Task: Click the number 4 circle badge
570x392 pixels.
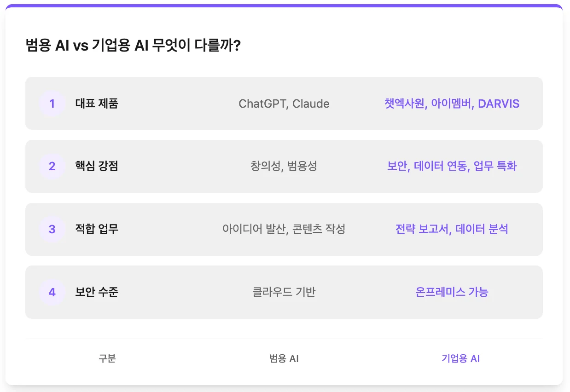Action: point(52,292)
